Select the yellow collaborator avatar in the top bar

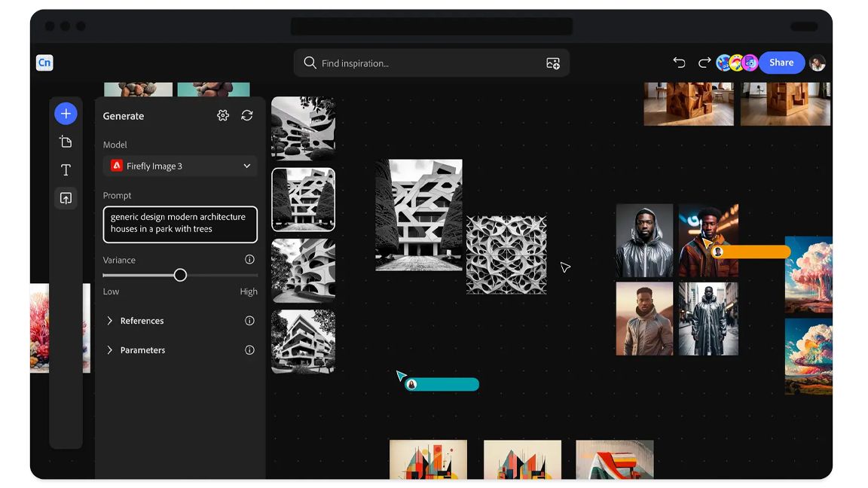[x=735, y=63]
